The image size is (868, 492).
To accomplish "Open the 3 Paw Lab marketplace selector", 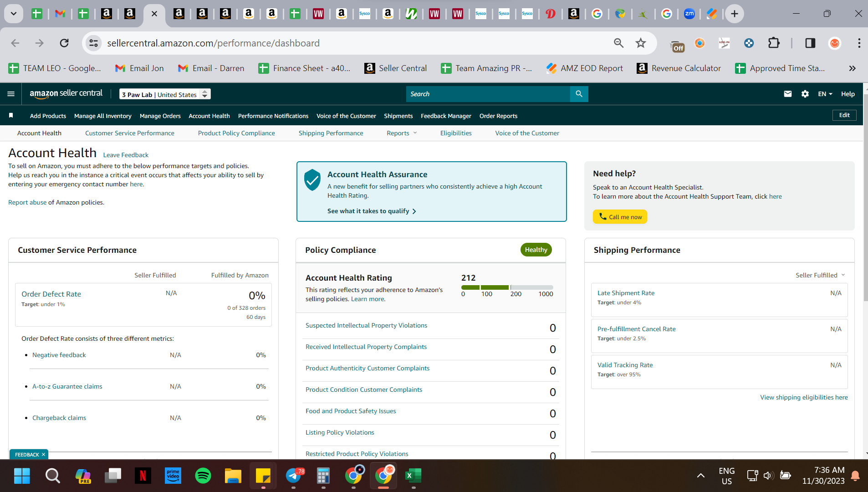I will (165, 94).
